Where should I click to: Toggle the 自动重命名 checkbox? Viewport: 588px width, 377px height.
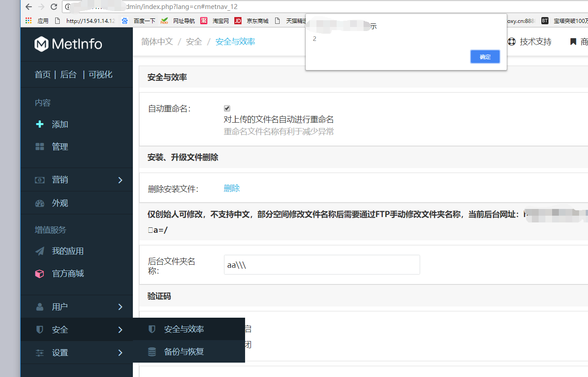pos(227,108)
